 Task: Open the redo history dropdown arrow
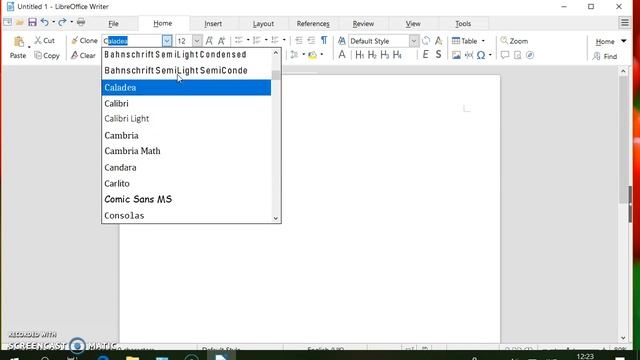(71, 22)
